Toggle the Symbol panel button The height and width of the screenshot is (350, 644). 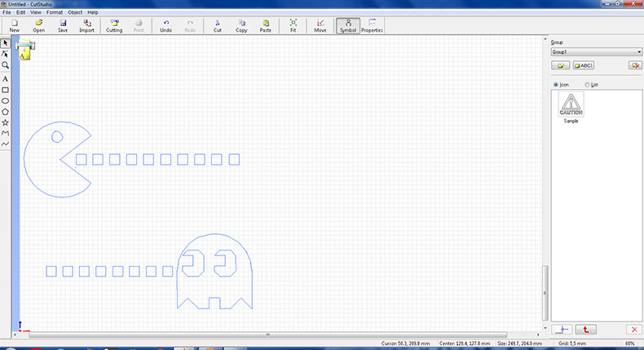(x=348, y=25)
